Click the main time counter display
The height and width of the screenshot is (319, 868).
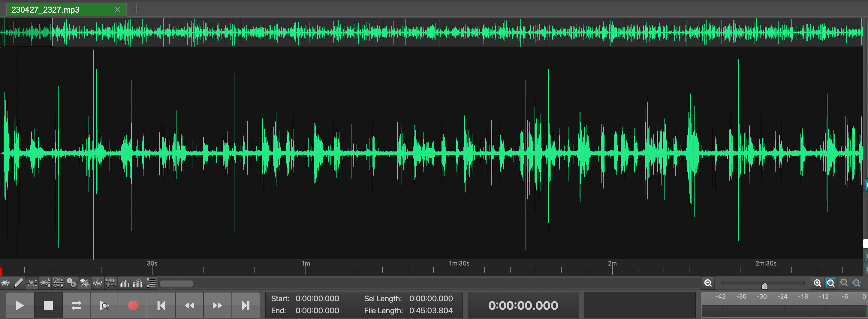pyautogui.click(x=523, y=305)
